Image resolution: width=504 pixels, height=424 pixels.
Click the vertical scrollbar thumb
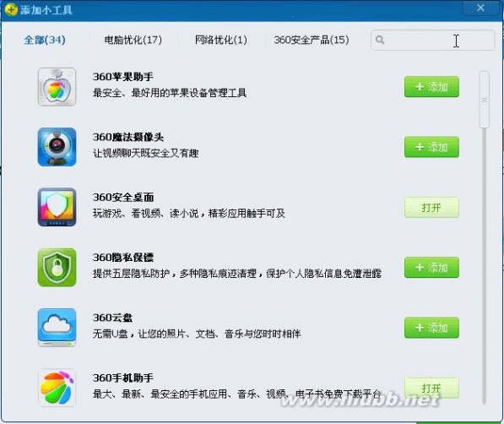point(484,100)
